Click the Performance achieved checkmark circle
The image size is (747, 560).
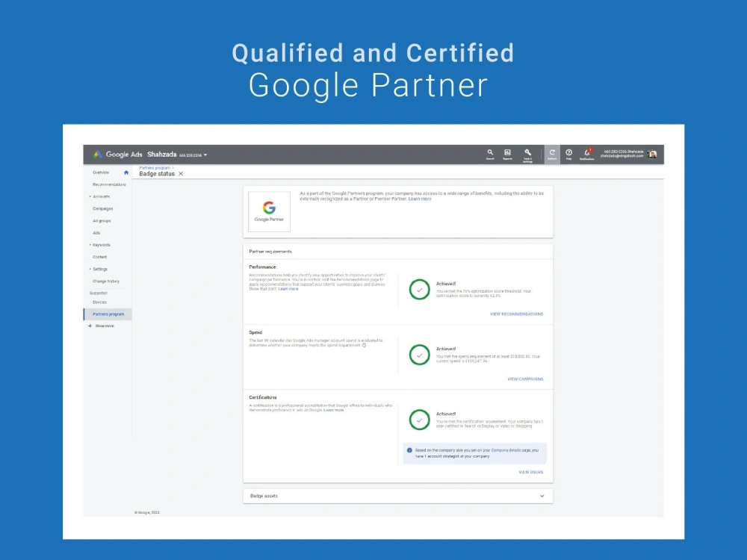[419, 290]
